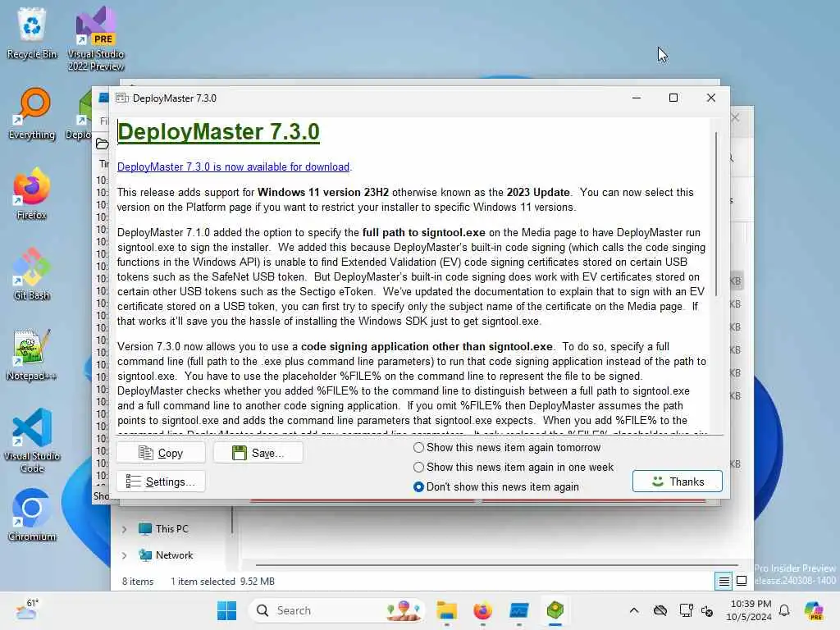This screenshot has height=630, width=840.
Task: Show hidden system tray icons chevron
Action: coord(634,610)
